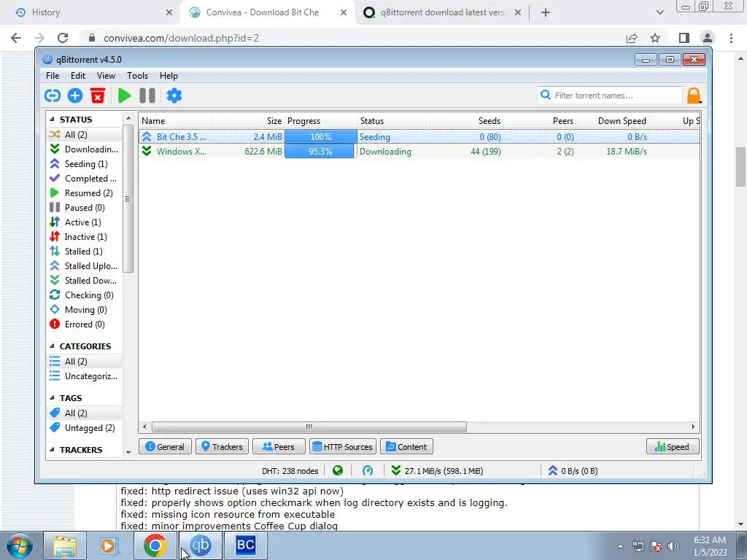Click the green globe connection status icon
Viewport: 747px width, 560px height.
click(x=338, y=471)
